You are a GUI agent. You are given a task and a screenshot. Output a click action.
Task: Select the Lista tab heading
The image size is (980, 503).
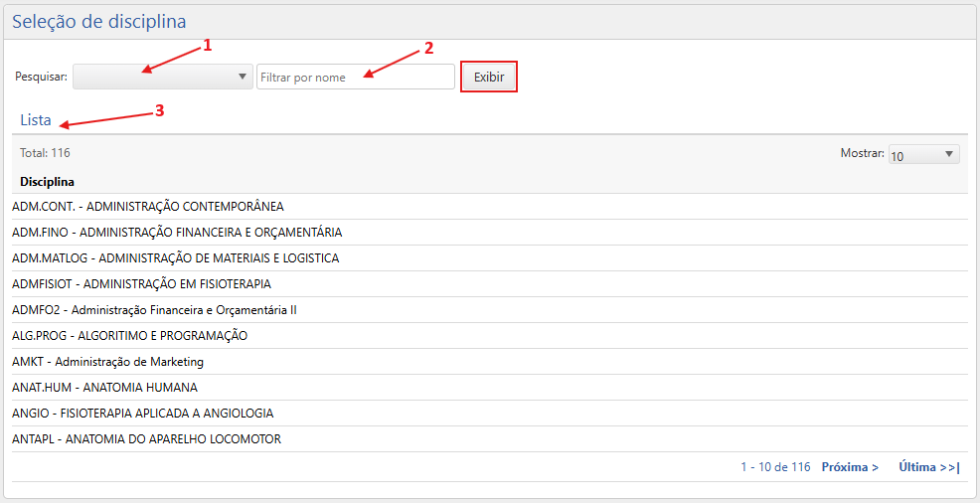(x=36, y=120)
